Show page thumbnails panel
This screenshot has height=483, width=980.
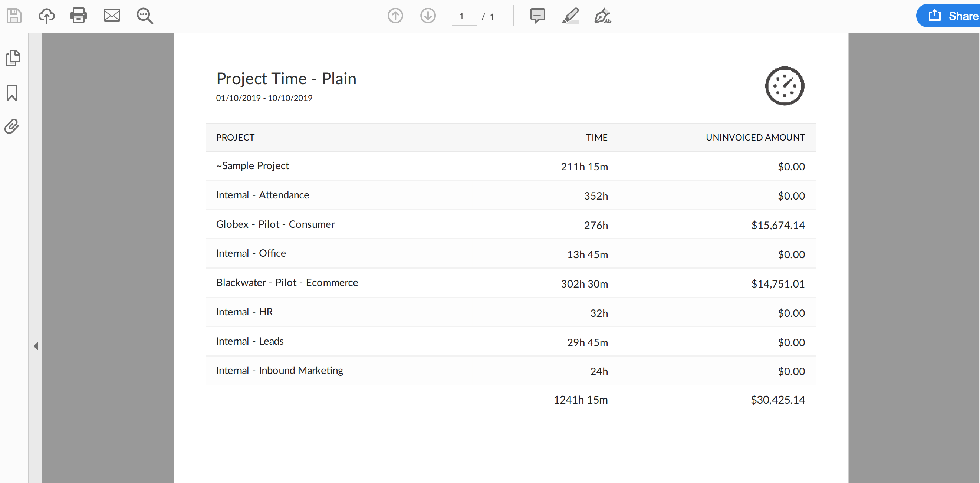(13, 58)
